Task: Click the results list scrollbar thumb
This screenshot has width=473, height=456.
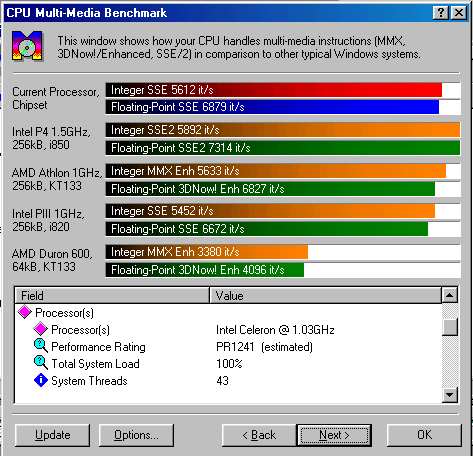Action: [450, 326]
